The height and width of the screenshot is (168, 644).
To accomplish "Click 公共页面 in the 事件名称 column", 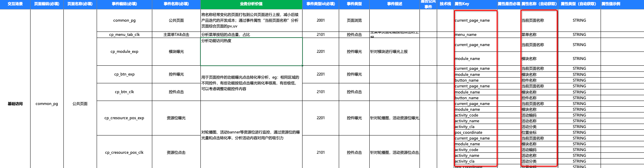I will (x=176, y=20).
